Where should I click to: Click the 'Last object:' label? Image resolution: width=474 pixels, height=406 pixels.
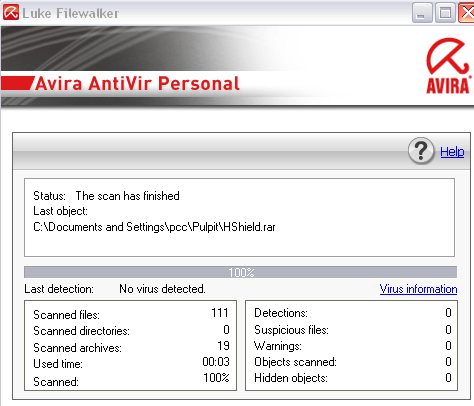click(x=60, y=211)
